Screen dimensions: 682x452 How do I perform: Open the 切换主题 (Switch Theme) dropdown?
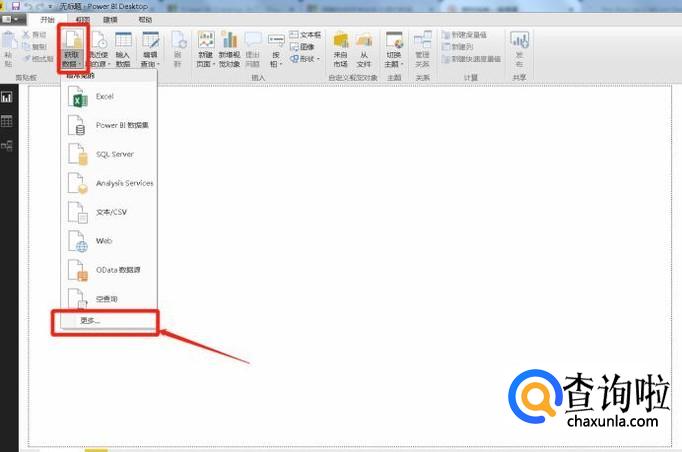(394, 49)
